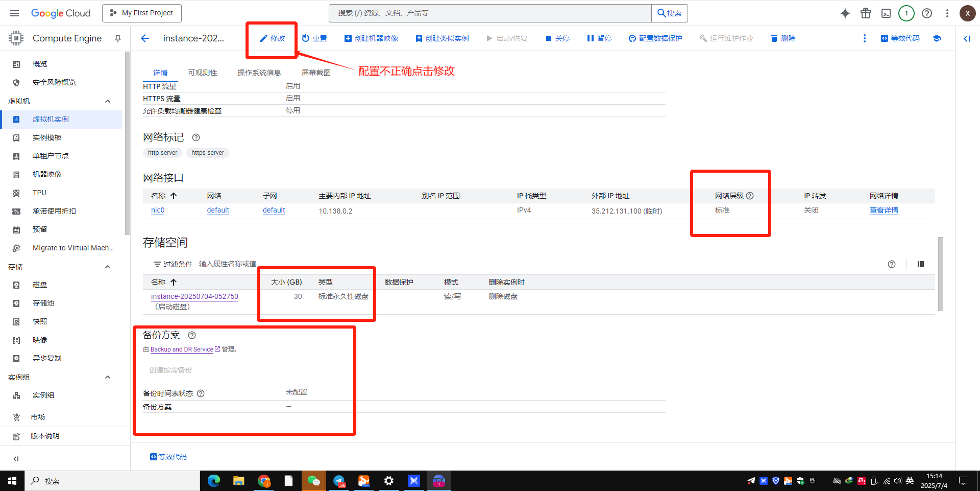Open the My First Project selector
The image size is (980, 491).
142,13
